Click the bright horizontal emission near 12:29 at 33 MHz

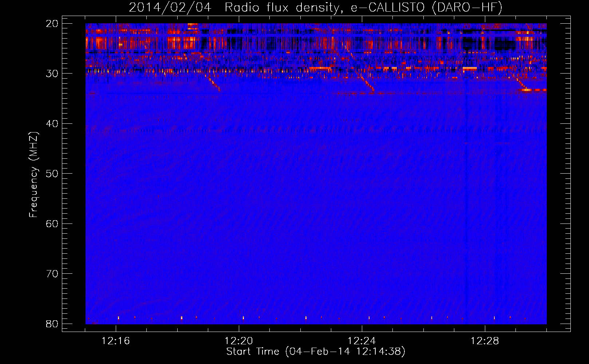tap(534, 90)
